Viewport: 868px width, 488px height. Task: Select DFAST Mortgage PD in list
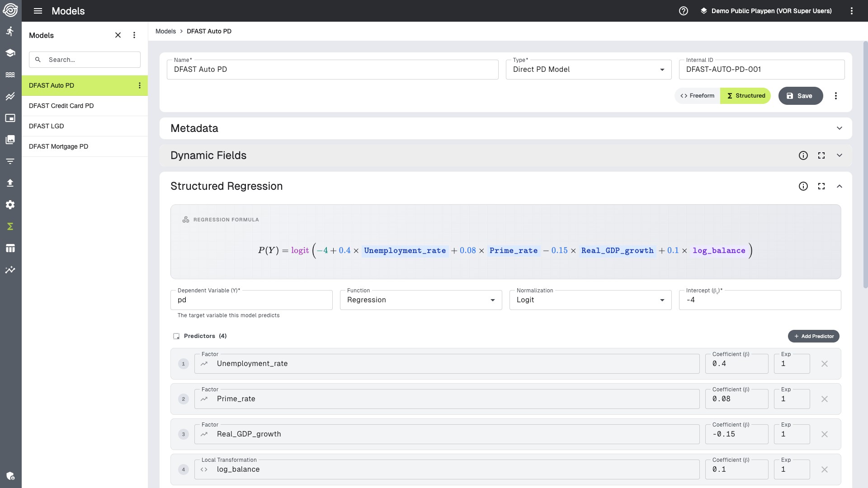(x=59, y=146)
